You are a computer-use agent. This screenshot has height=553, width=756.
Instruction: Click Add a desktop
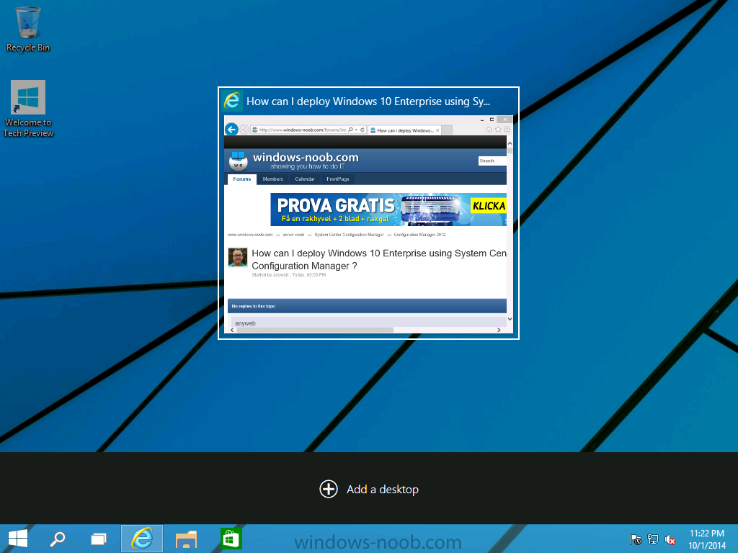369,489
